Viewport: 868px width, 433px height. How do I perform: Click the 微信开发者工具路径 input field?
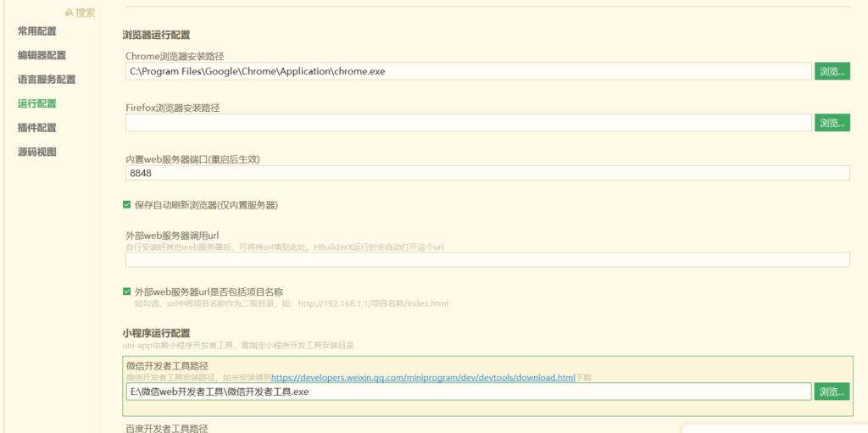(468, 391)
